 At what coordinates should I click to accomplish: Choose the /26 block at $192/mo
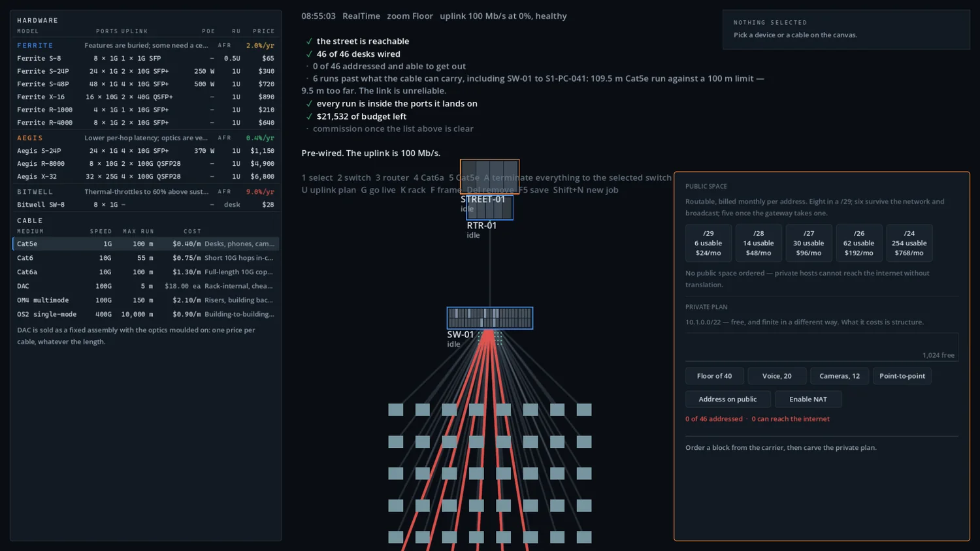[x=858, y=243]
